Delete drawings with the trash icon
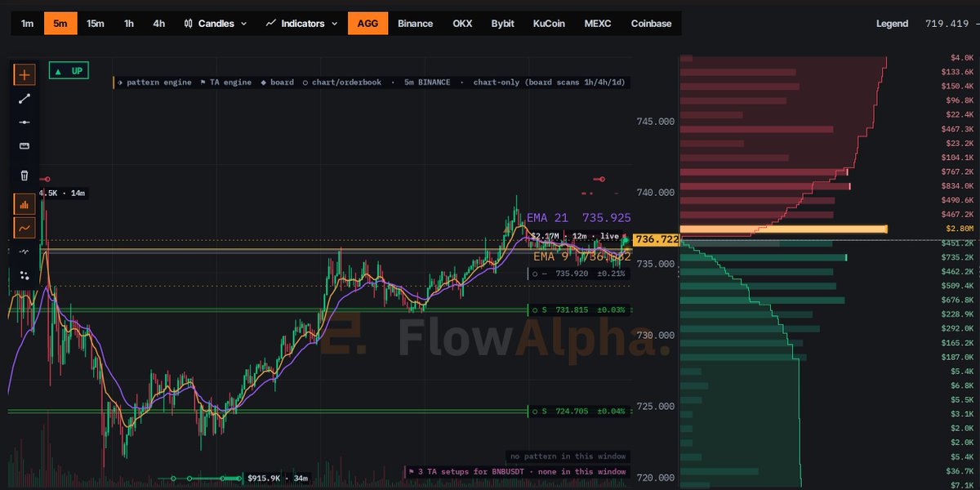Viewport: 980px width, 490px height. (24, 175)
